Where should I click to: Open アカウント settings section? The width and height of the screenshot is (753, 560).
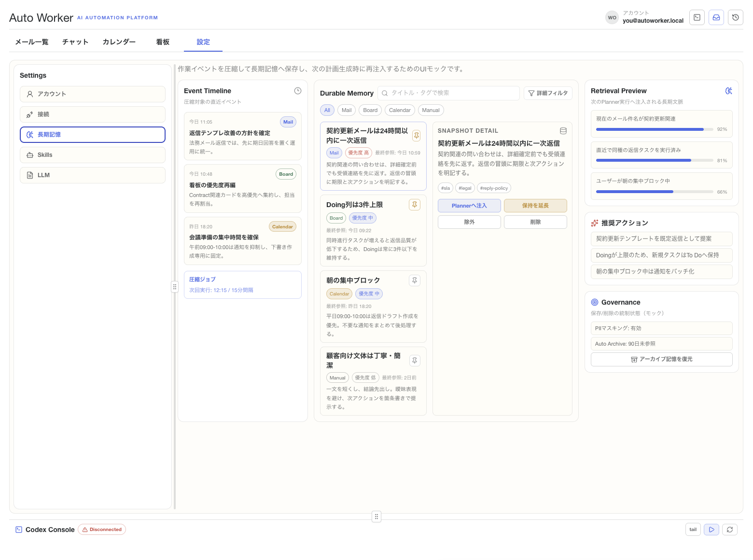(x=93, y=94)
